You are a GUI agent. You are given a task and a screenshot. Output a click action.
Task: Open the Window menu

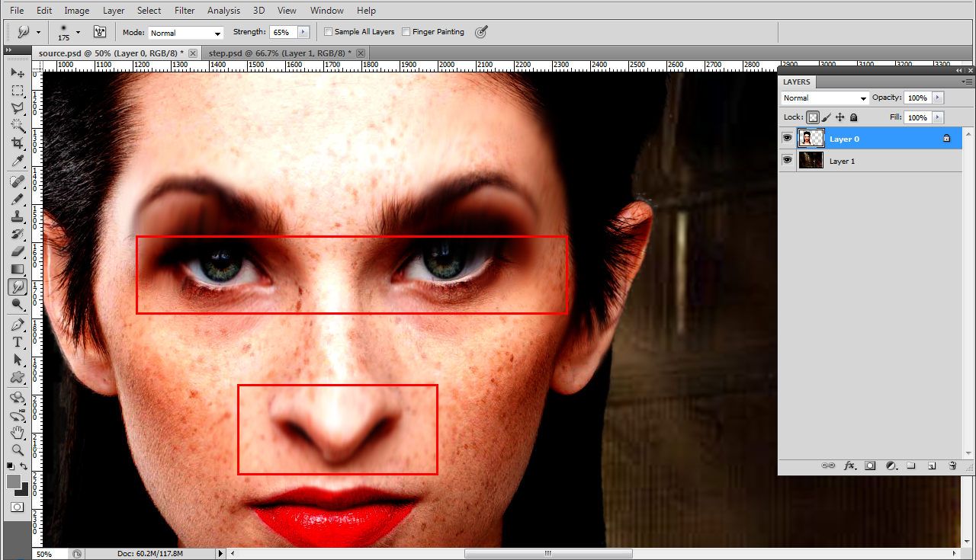pos(327,11)
